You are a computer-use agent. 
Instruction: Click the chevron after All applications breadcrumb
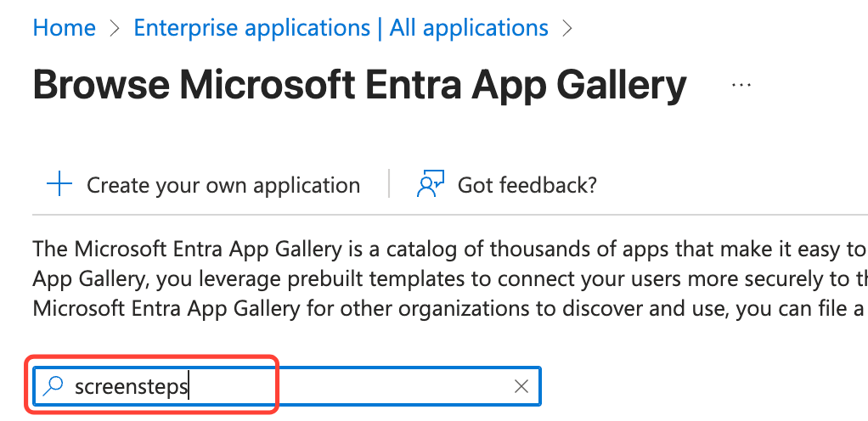(x=568, y=28)
